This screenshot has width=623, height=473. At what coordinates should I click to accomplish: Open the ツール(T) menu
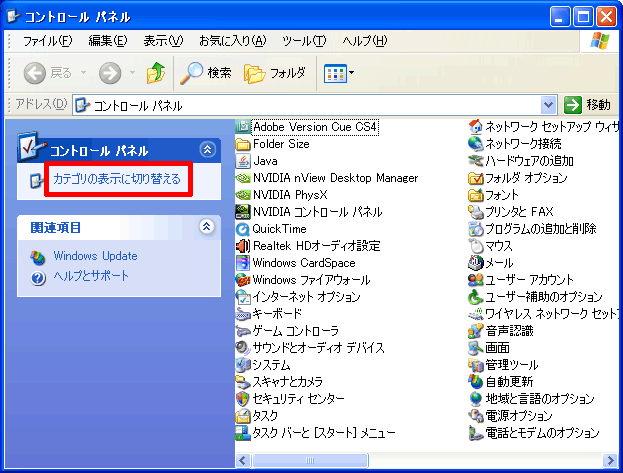(304, 41)
